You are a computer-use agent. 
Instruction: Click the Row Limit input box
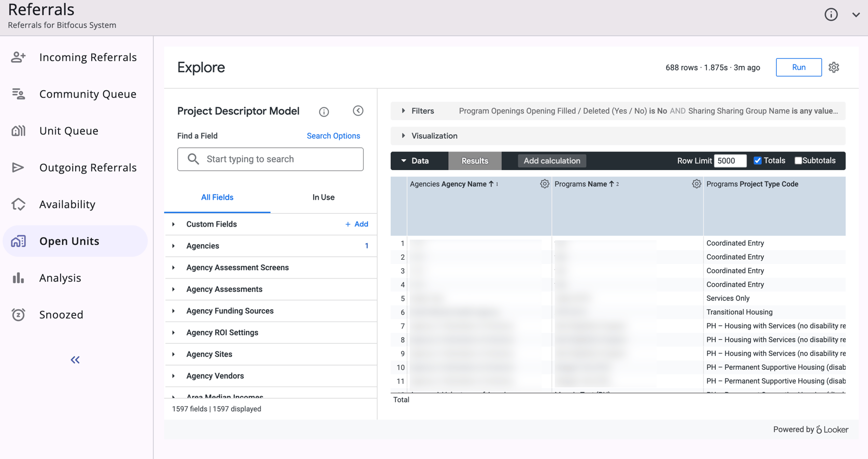point(730,161)
